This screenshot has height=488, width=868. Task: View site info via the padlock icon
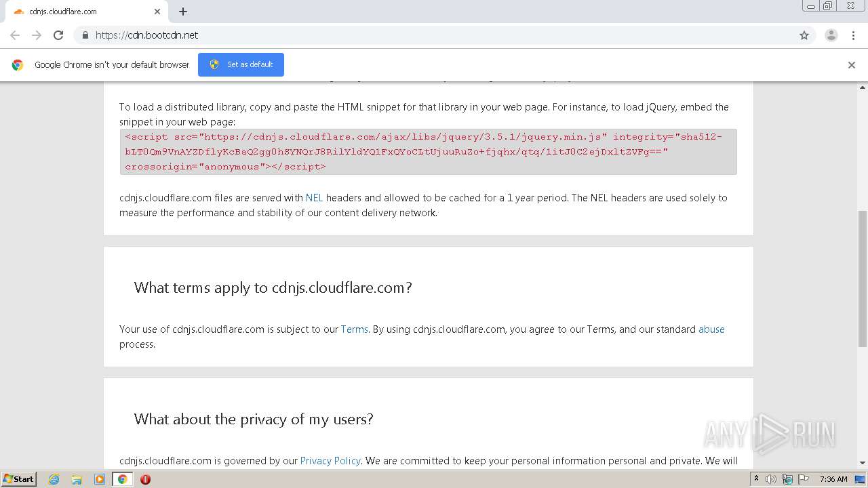pos(85,35)
